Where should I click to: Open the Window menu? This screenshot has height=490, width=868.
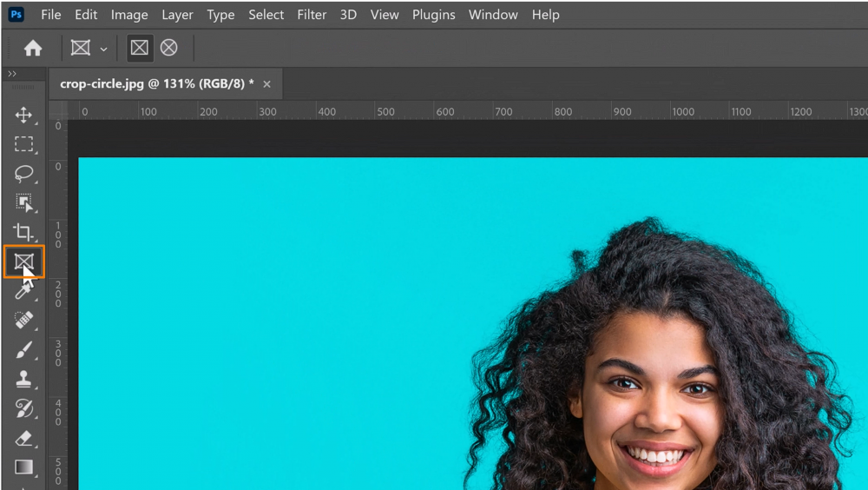(493, 15)
